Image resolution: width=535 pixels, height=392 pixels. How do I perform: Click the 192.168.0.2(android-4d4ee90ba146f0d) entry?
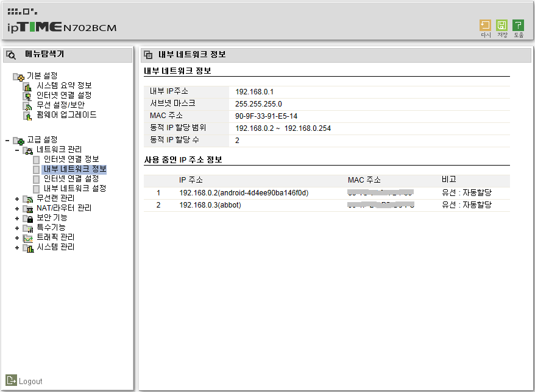coord(244,193)
